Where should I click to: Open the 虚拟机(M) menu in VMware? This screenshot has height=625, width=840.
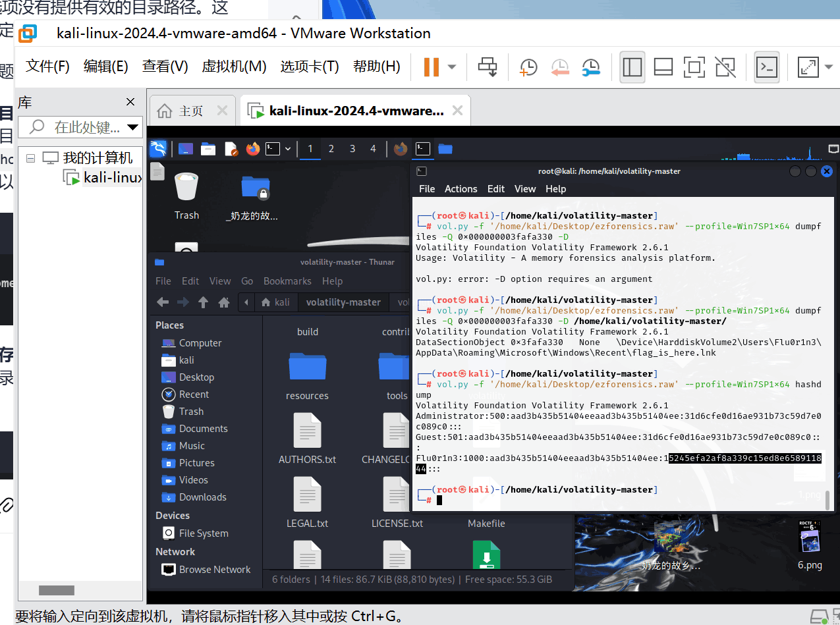tap(234, 67)
